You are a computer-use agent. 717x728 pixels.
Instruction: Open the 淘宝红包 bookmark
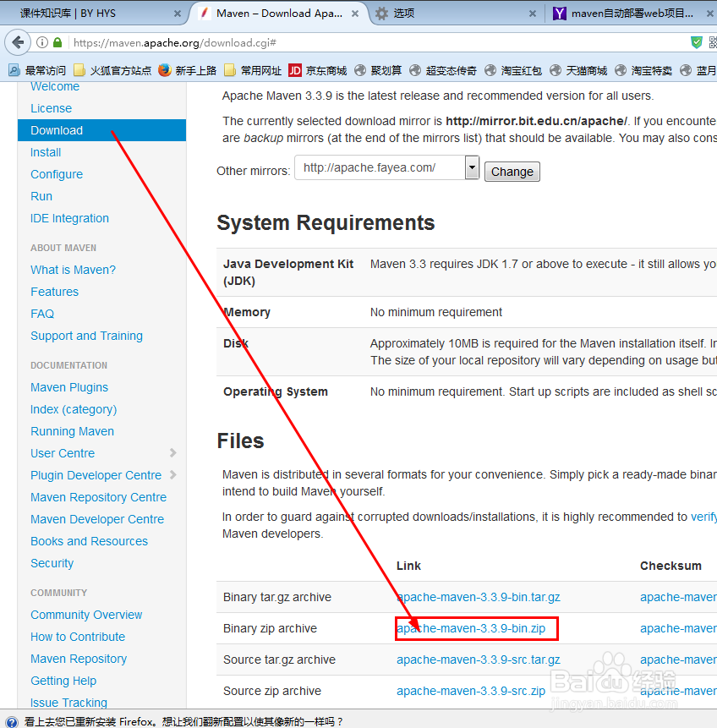(513, 70)
